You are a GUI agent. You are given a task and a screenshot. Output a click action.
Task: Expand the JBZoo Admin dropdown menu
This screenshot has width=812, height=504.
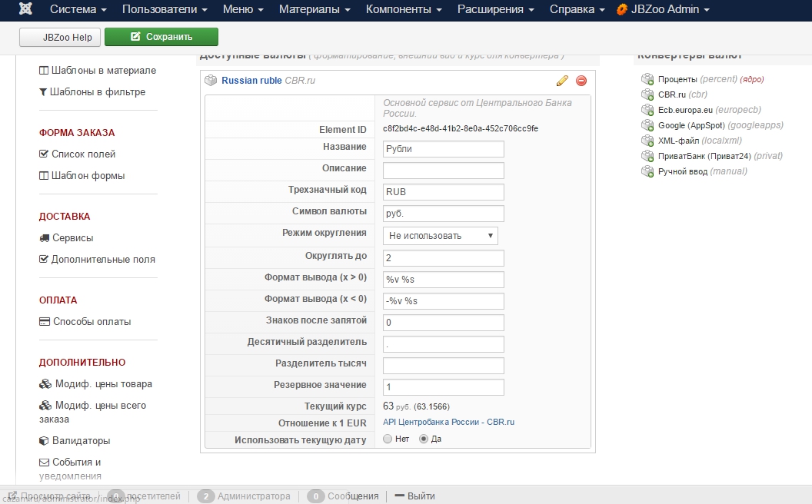(x=662, y=10)
